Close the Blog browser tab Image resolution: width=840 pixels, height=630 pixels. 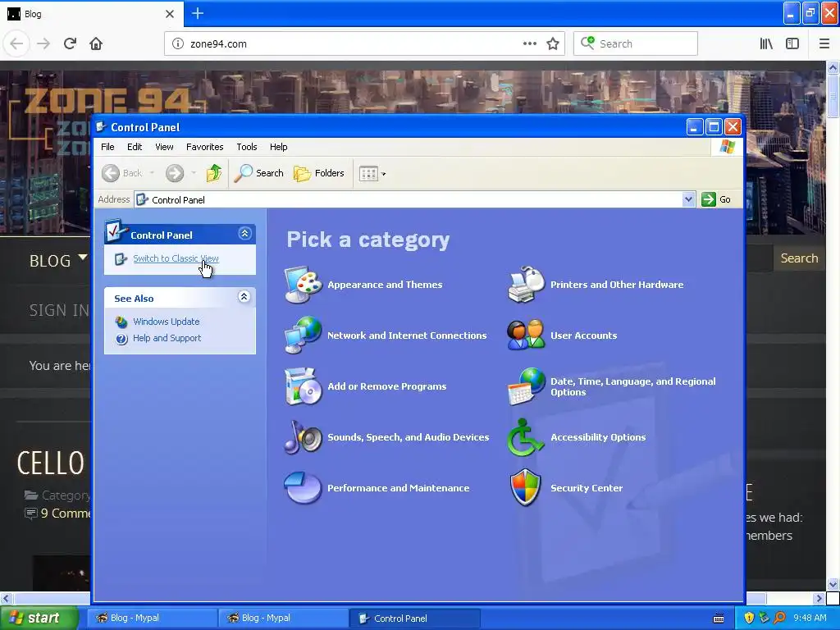point(170,14)
